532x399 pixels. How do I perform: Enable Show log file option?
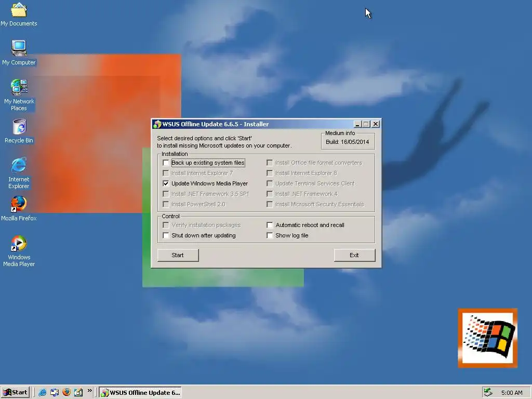(x=270, y=235)
